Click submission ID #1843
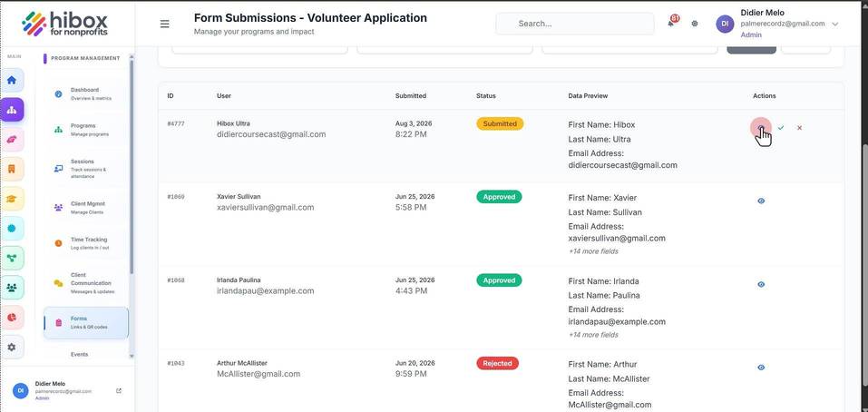The width and height of the screenshot is (868, 412). [x=175, y=363]
